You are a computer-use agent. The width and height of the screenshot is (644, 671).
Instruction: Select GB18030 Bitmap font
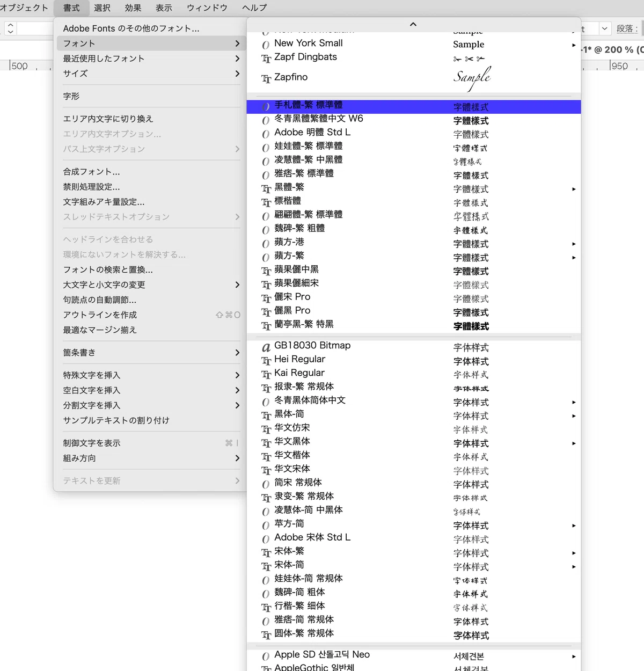[x=413, y=346]
